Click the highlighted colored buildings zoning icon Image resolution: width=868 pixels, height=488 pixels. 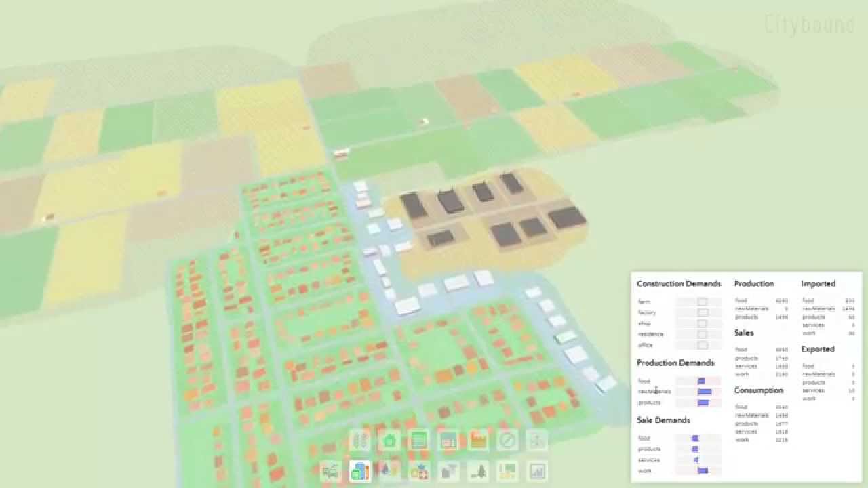[360, 471]
